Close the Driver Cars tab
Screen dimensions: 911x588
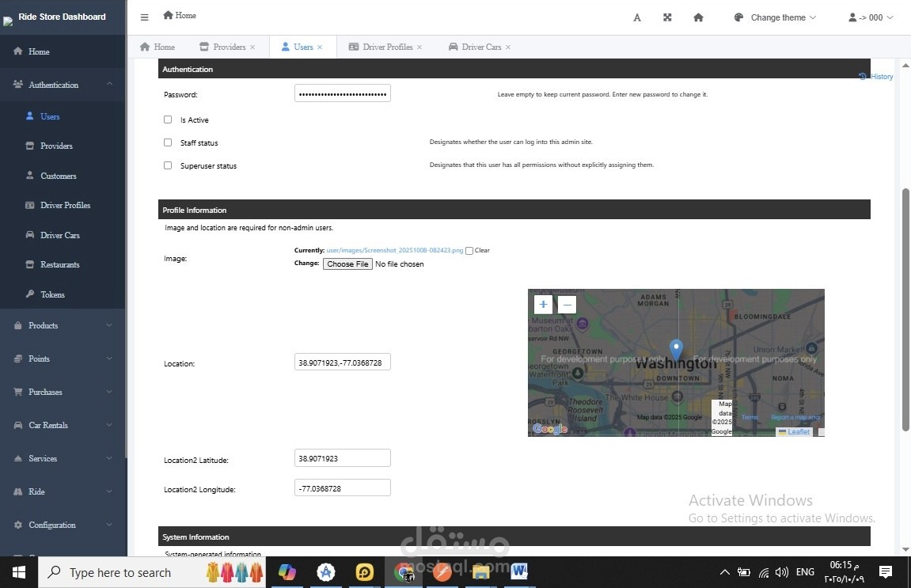pos(508,47)
